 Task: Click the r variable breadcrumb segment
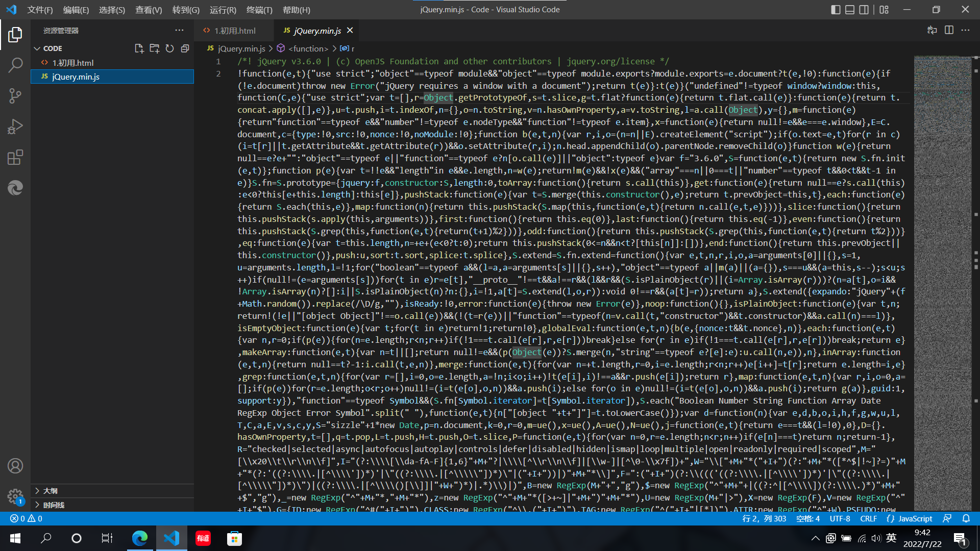(x=353, y=48)
